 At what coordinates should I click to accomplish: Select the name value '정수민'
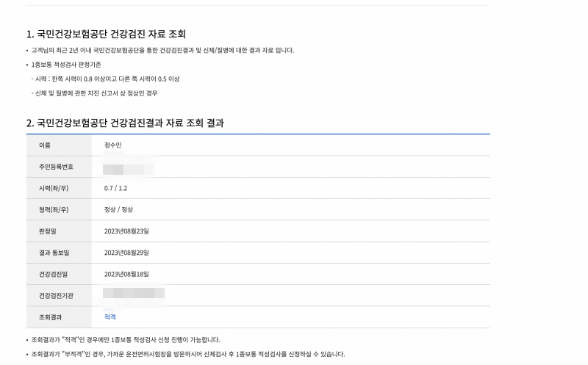pyautogui.click(x=113, y=145)
